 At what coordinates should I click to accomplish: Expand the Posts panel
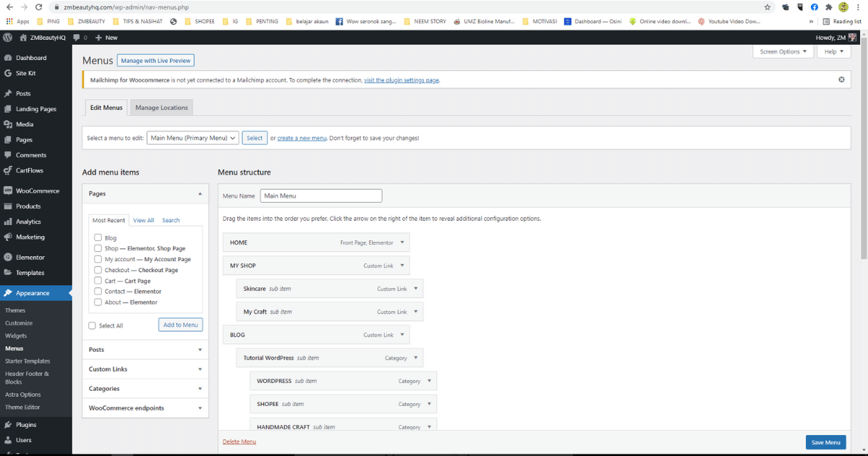pos(200,350)
